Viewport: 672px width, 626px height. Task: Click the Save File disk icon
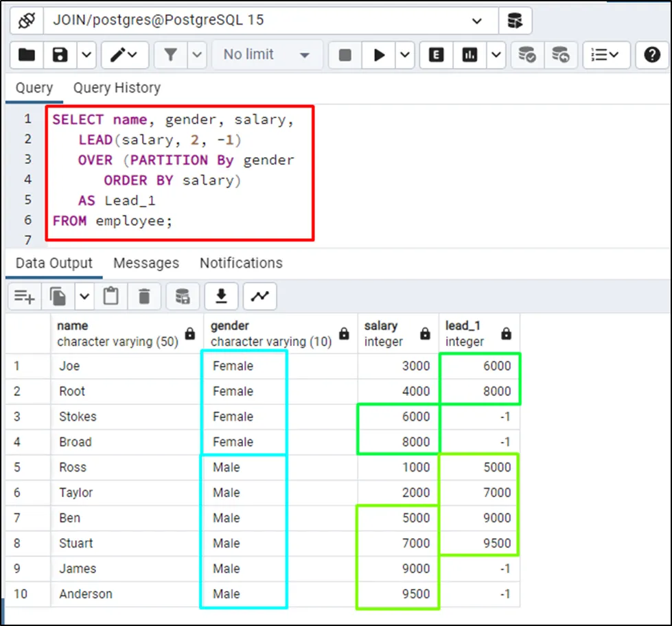pos(61,55)
